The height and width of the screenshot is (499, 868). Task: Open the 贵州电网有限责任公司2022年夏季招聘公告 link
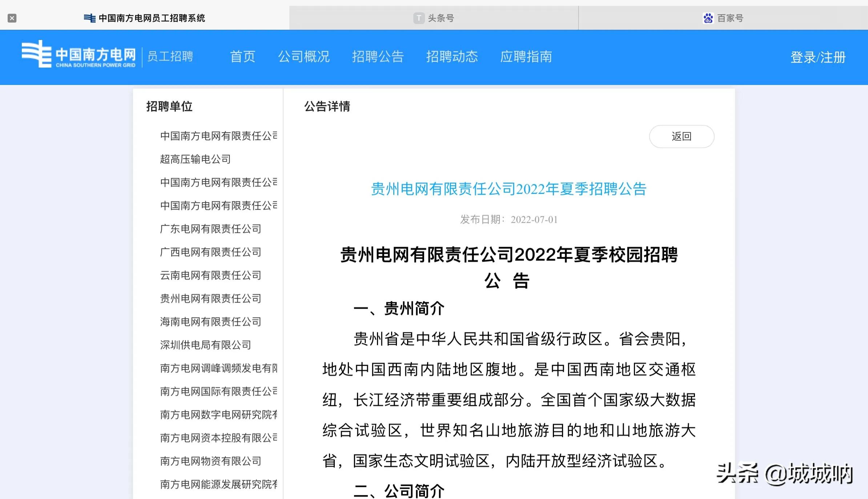click(508, 189)
